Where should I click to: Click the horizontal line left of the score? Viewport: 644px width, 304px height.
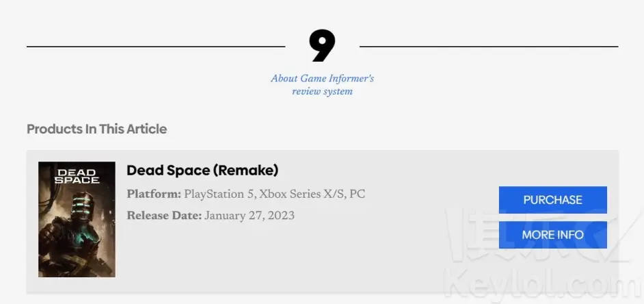(156, 47)
